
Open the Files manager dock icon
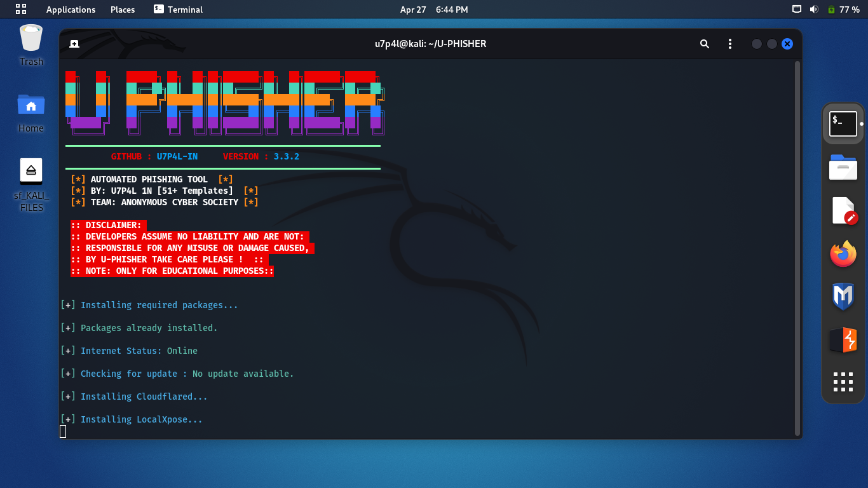click(843, 168)
